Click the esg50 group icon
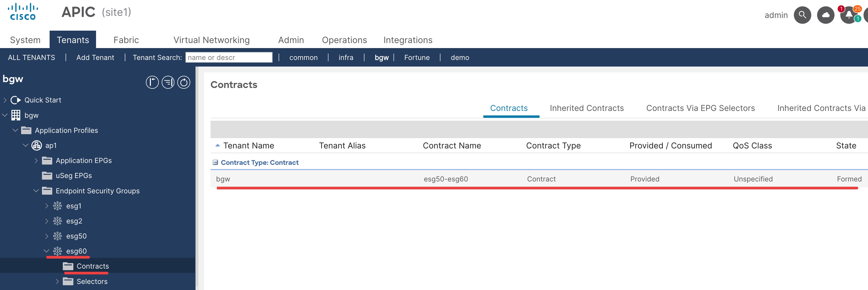 [57, 236]
